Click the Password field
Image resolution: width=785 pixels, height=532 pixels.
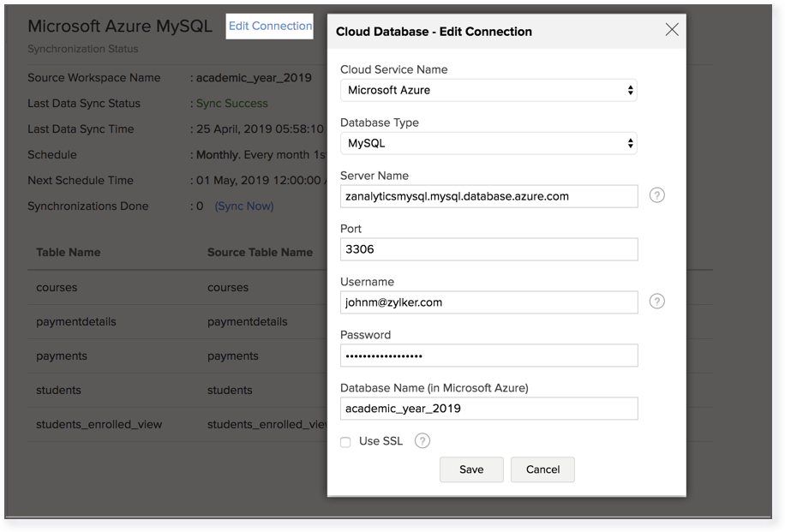point(489,356)
